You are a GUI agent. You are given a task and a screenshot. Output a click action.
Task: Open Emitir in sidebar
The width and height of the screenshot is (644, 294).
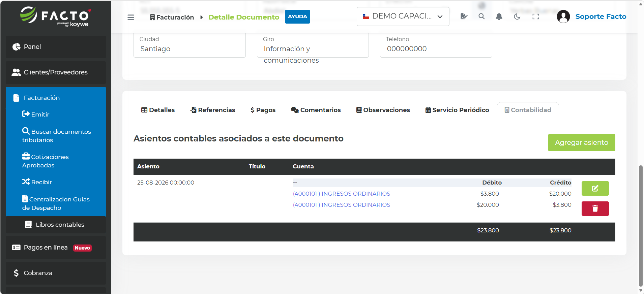tap(36, 115)
